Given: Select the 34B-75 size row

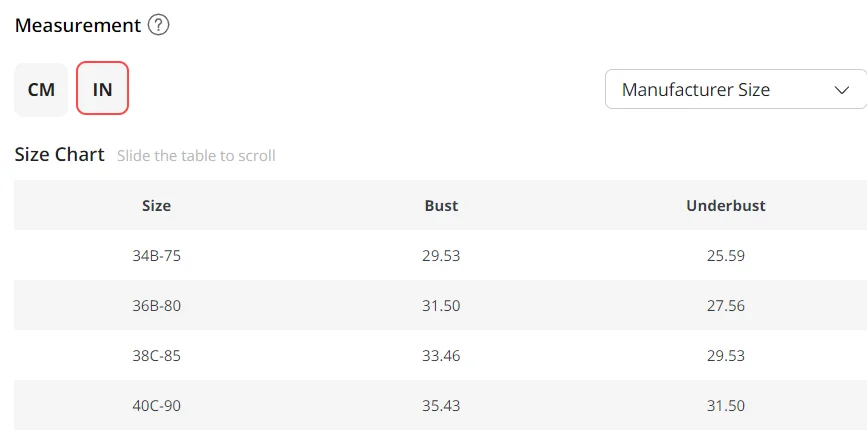Looking at the screenshot, I should [x=156, y=256].
